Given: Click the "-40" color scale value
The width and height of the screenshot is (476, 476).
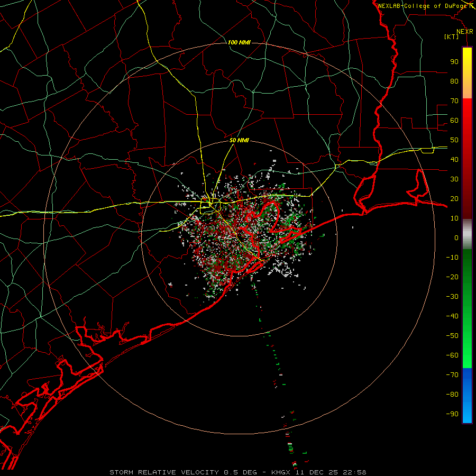Looking at the screenshot, I should pyautogui.click(x=452, y=316).
